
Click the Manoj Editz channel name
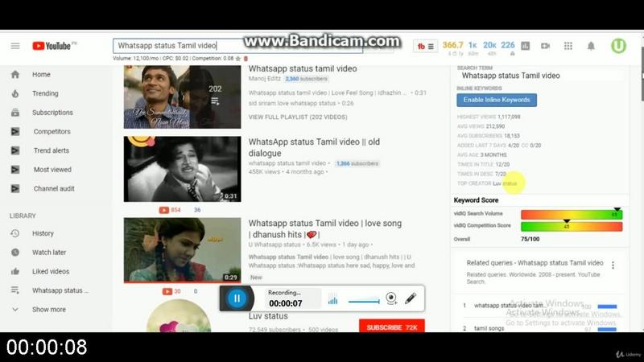(265, 78)
